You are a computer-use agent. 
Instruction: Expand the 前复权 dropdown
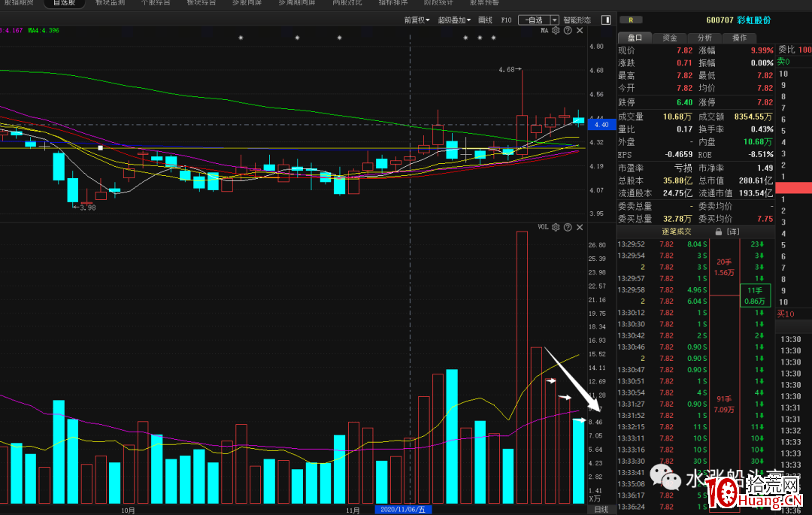(417, 20)
